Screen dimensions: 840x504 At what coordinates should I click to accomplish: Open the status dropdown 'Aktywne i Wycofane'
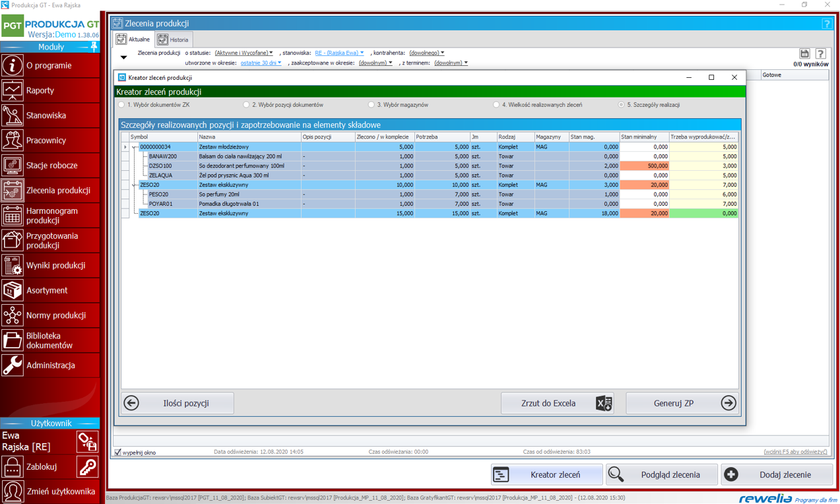(x=243, y=53)
